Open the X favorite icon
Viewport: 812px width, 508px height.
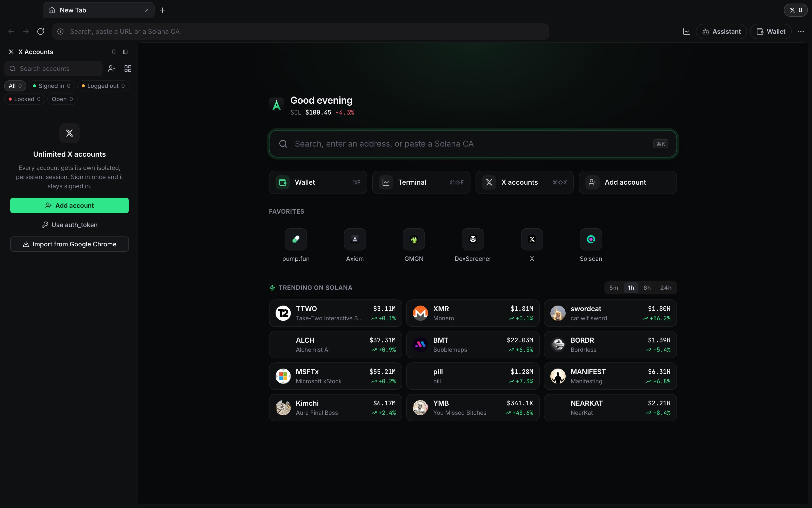(532, 239)
